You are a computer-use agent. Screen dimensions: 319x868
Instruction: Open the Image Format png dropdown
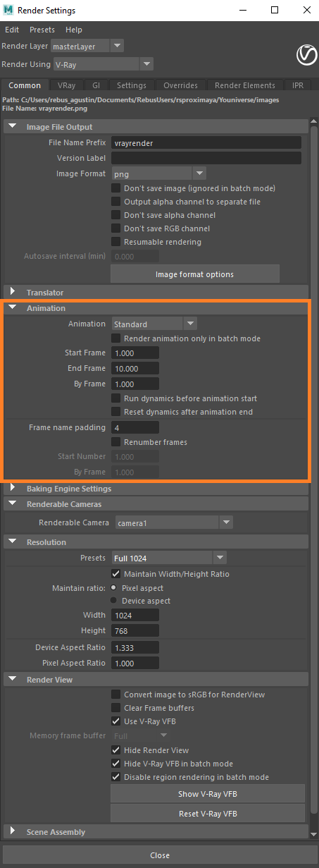coord(158,173)
